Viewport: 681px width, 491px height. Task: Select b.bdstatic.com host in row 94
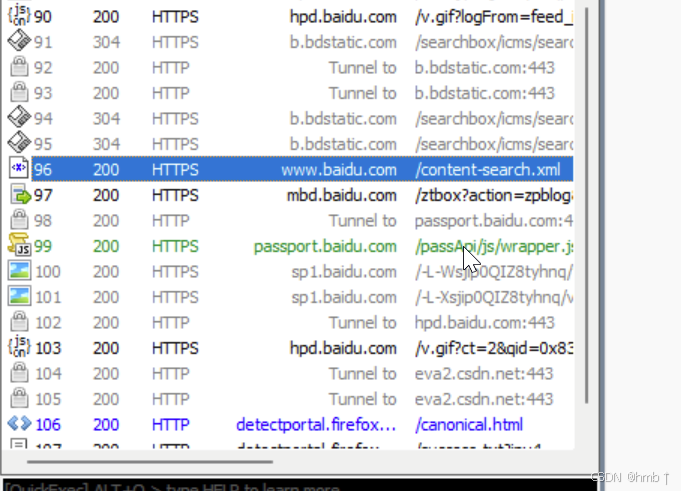click(343, 119)
